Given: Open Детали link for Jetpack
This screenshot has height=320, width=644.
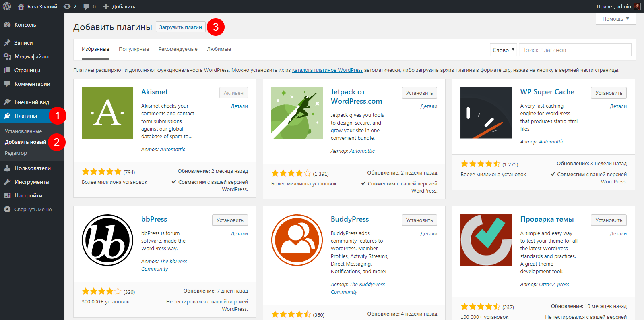Looking at the screenshot, I should coord(429,106).
